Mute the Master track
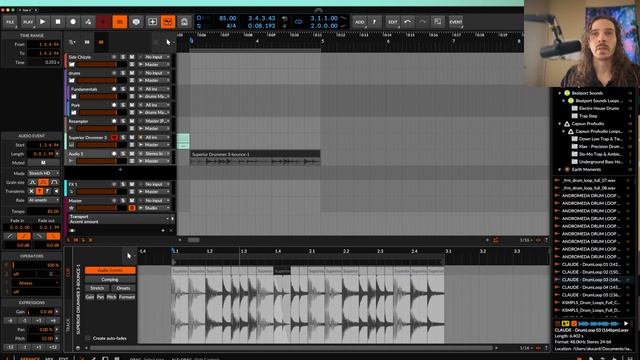640x360 pixels. click(132, 201)
